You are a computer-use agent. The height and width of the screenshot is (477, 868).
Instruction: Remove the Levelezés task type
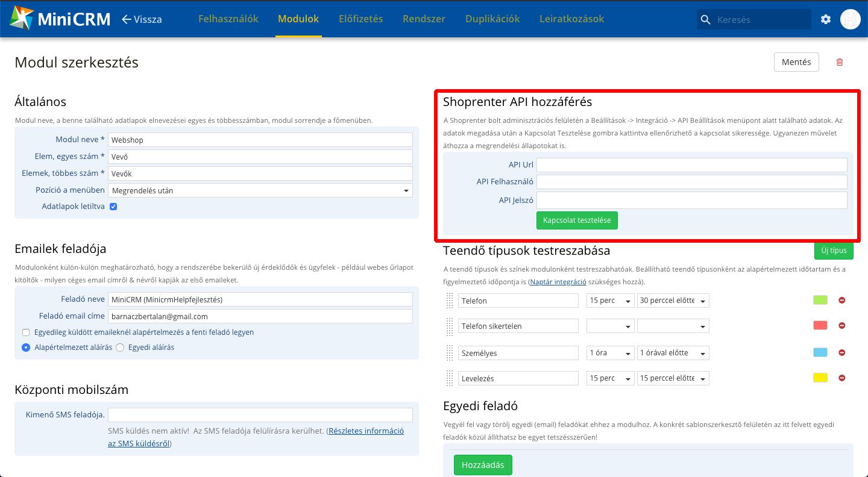click(x=842, y=378)
